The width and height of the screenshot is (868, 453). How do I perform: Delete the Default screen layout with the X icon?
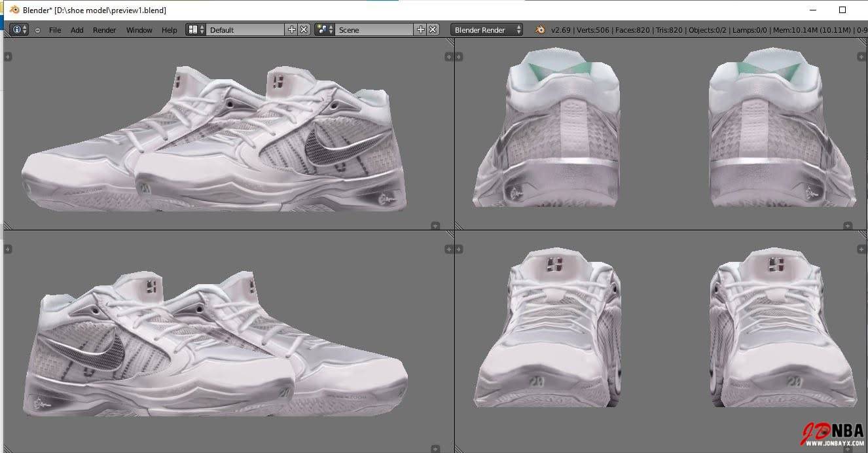304,29
